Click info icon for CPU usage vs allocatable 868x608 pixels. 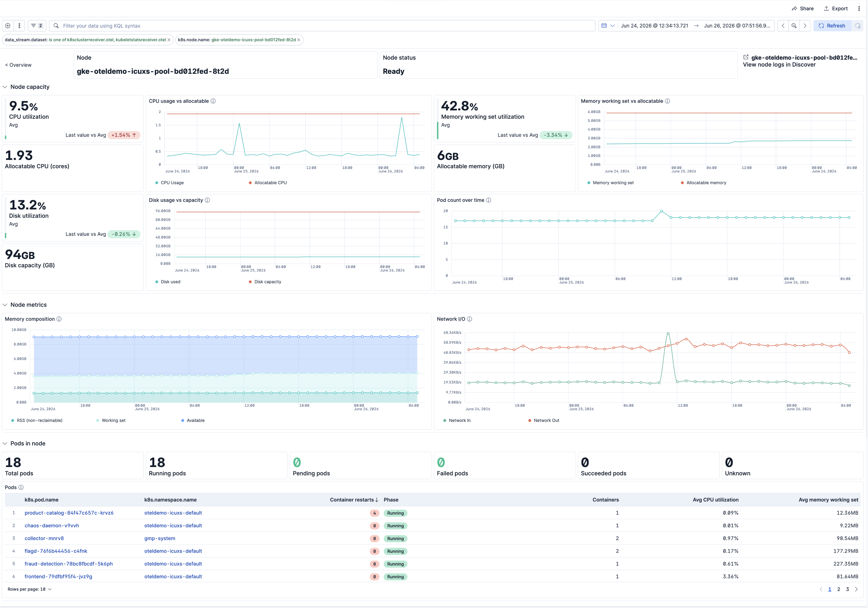click(x=213, y=101)
